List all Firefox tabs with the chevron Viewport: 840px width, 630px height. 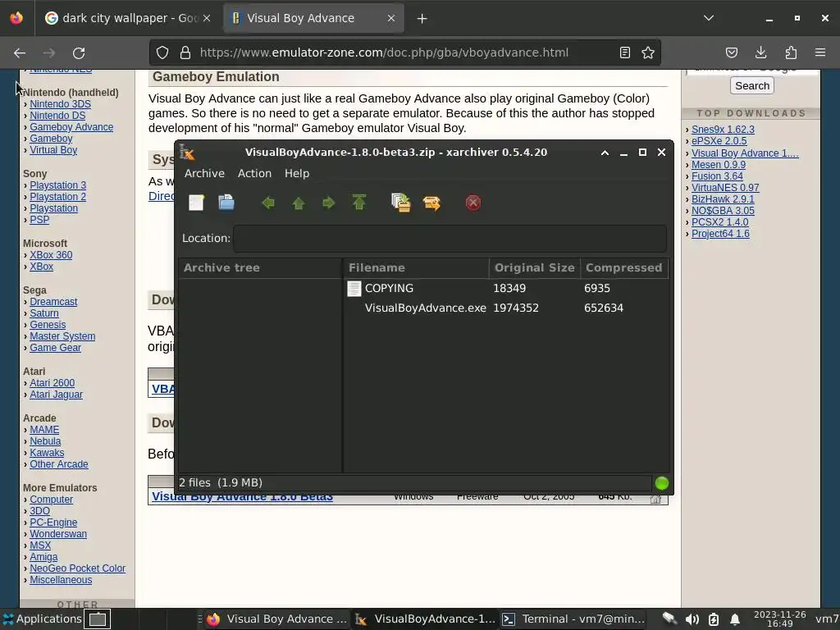(709, 18)
